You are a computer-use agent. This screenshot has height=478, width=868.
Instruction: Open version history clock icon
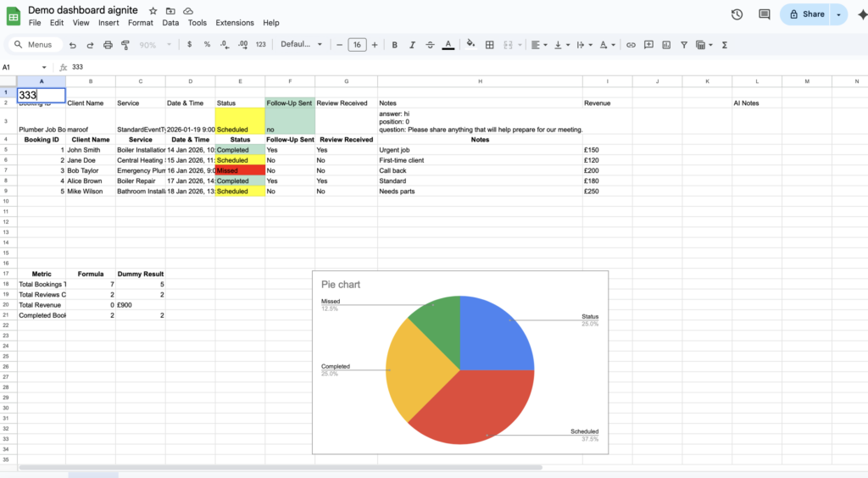pyautogui.click(x=737, y=14)
